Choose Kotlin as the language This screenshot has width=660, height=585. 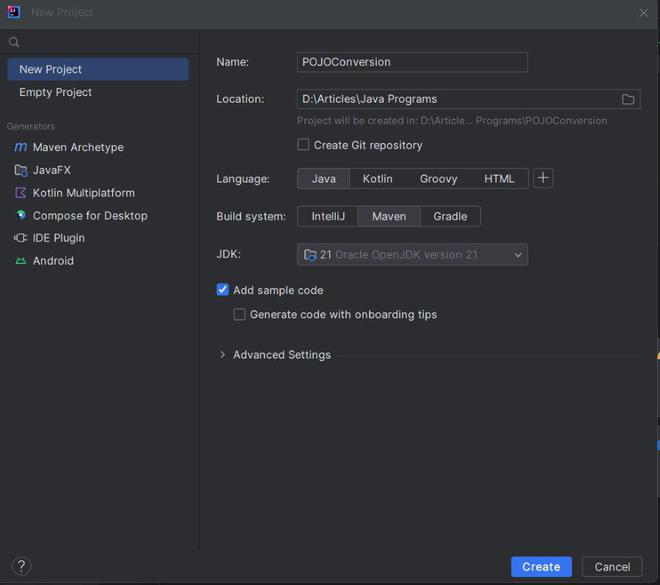377,179
